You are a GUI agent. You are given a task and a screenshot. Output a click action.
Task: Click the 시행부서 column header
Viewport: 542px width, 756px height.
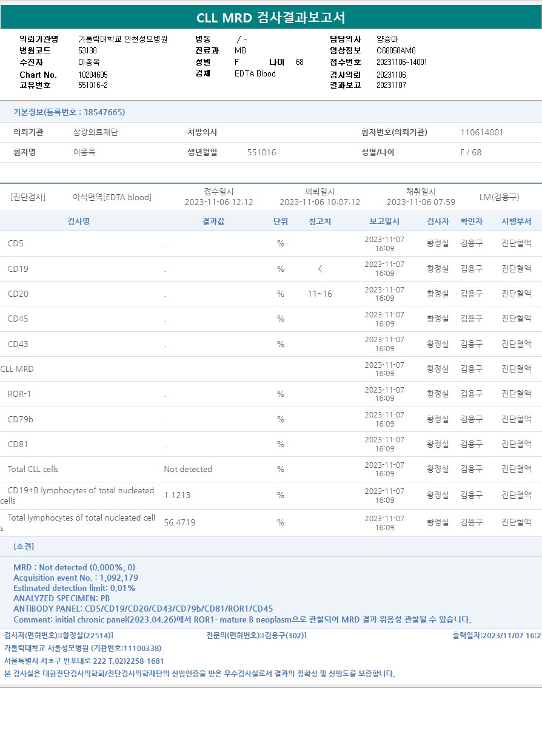pyautogui.click(x=517, y=221)
